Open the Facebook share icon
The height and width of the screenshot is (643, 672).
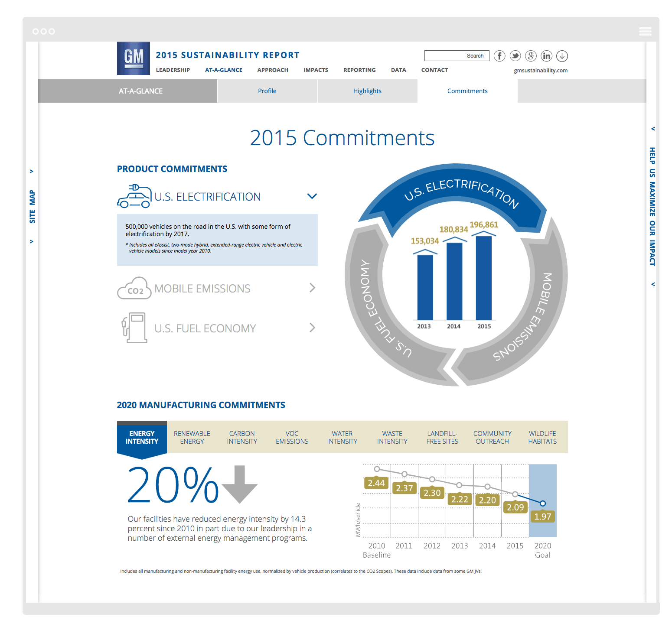(x=499, y=56)
